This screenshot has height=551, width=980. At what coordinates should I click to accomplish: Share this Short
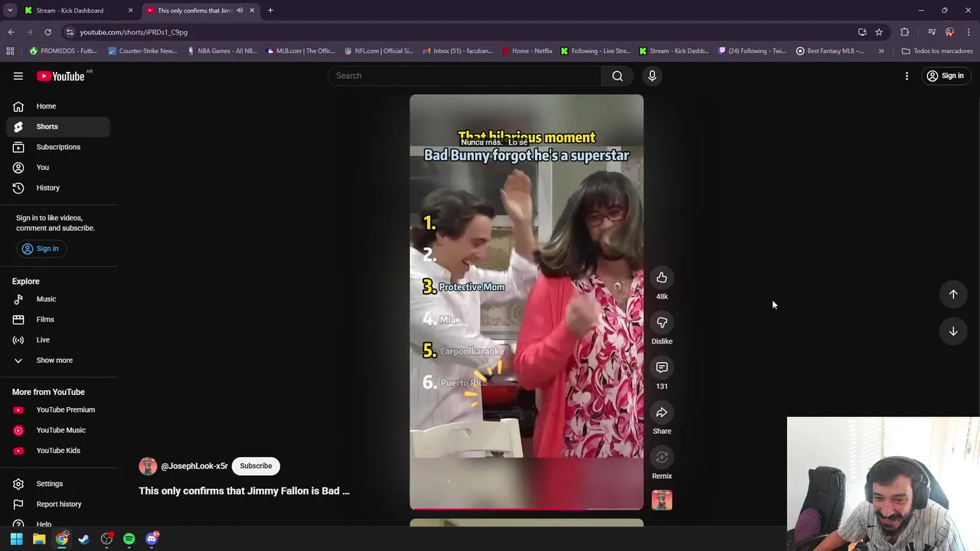[661, 412]
